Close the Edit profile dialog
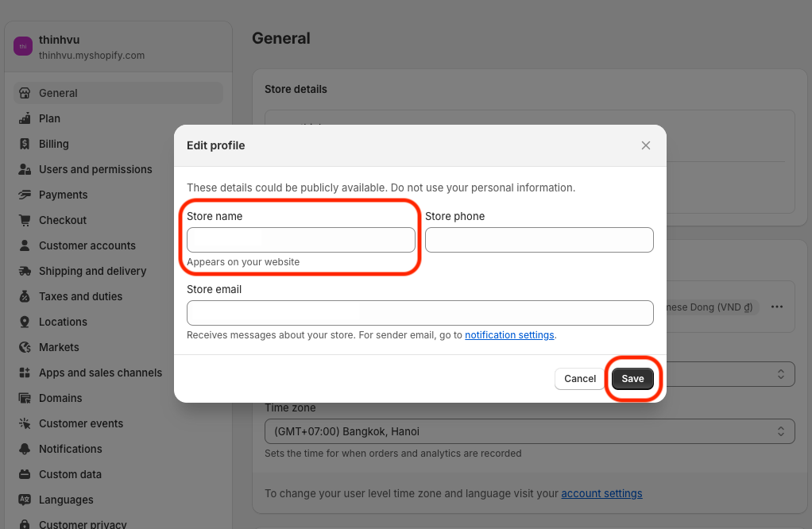The image size is (812, 529). tap(645, 145)
